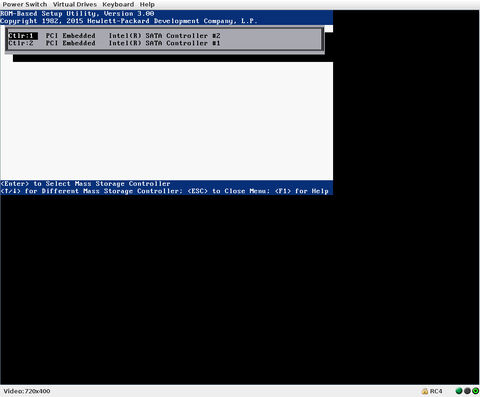Viewport: 480px width, 397px height.
Task: Click the Video: 720x400 status text
Action: coord(27,391)
